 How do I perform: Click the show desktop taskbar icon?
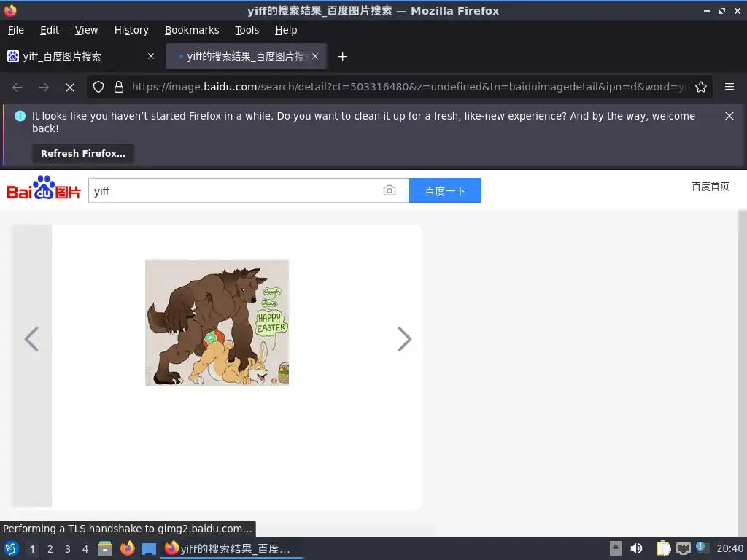(149, 548)
